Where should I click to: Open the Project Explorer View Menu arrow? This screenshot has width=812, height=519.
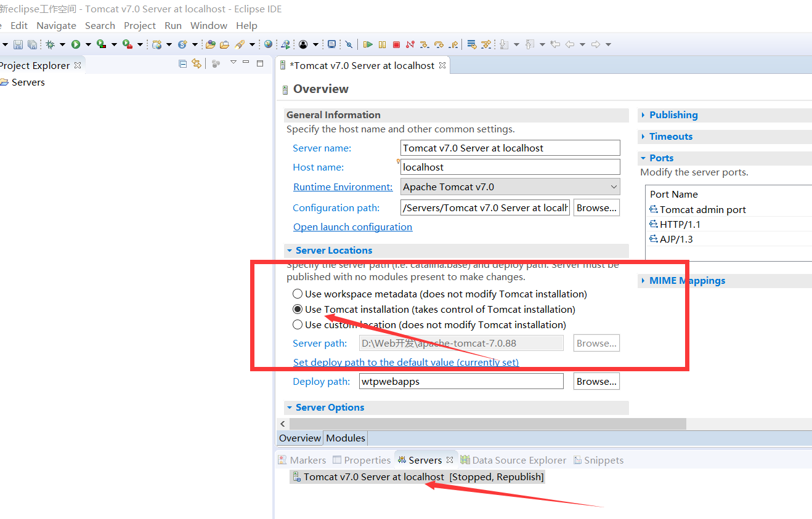pos(233,62)
